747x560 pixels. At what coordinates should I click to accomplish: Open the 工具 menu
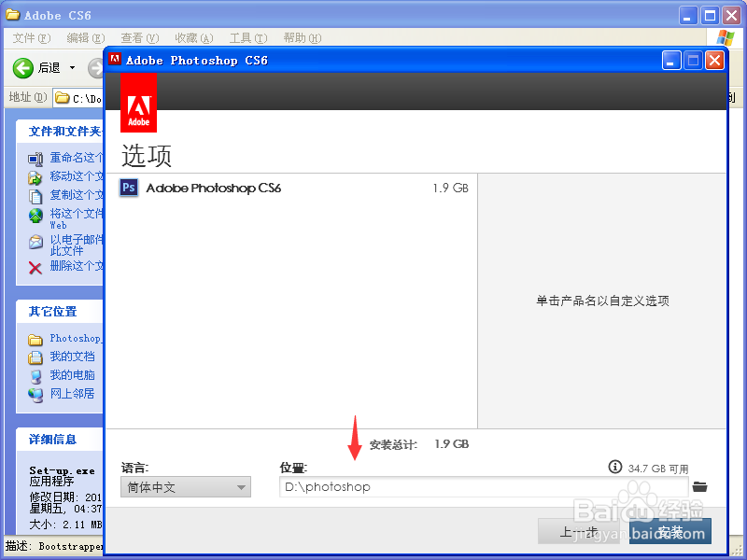247,37
